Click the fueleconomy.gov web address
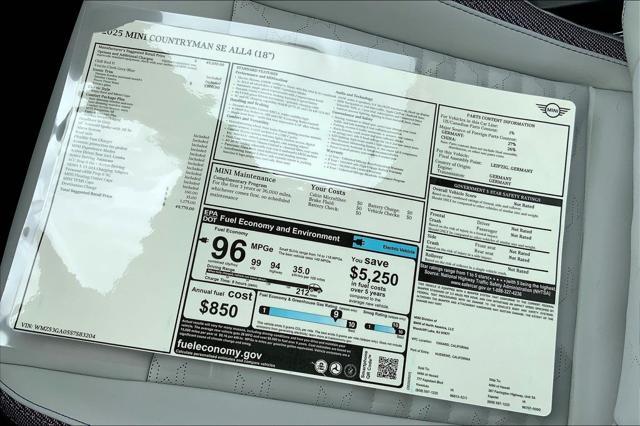Viewport: 640px width, 426px height. tap(219, 350)
